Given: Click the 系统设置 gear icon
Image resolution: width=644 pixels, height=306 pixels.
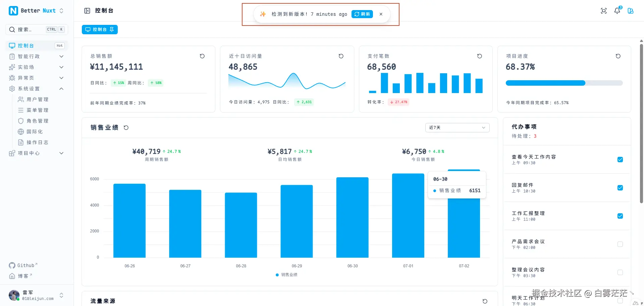Looking at the screenshot, I should (x=12, y=89).
